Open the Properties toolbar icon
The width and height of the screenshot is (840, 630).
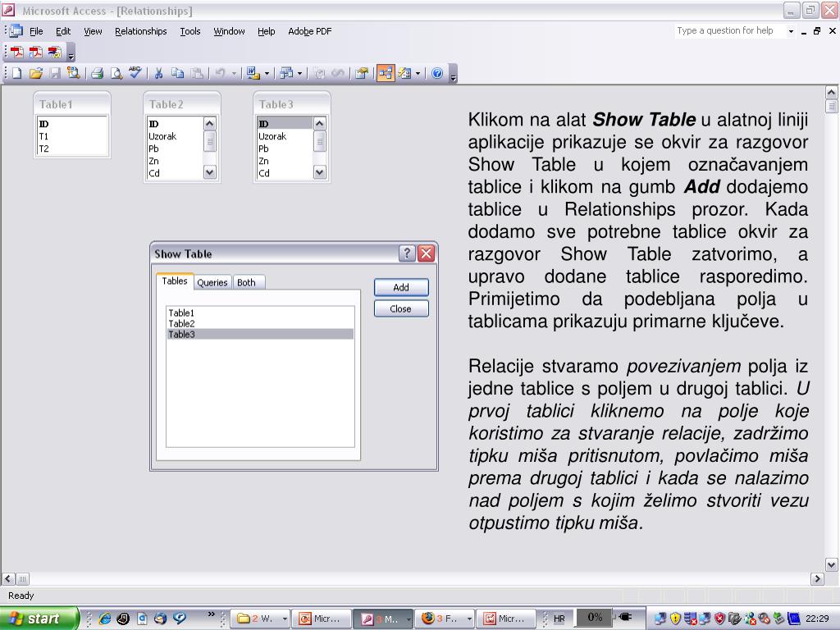tap(362, 73)
